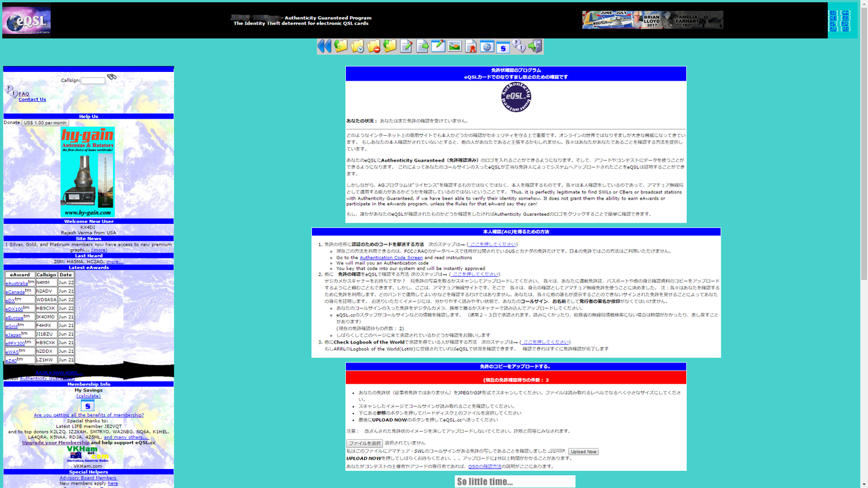Click the globe window icon
Viewport: 868px width, 488px height.
(x=487, y=46)
